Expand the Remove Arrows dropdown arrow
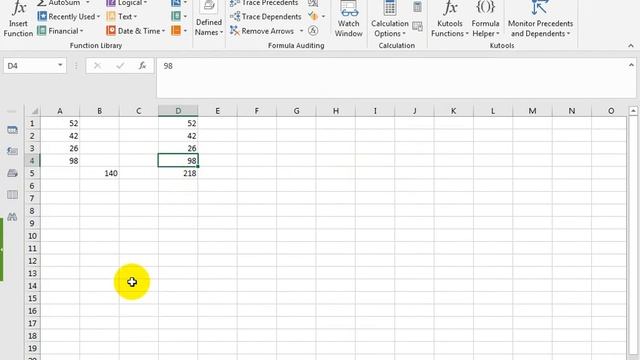 301,31
